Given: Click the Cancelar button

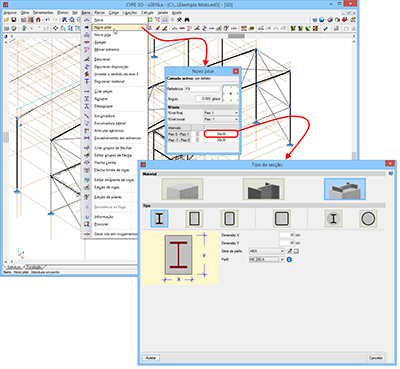Looking at the screenshot, I should (x=376, y=358).
